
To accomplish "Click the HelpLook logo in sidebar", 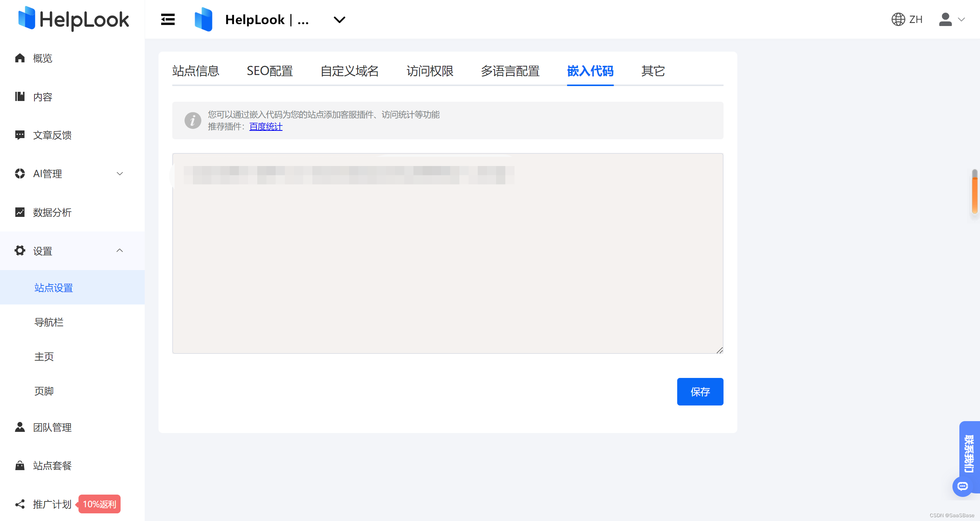I will (73, 19).
